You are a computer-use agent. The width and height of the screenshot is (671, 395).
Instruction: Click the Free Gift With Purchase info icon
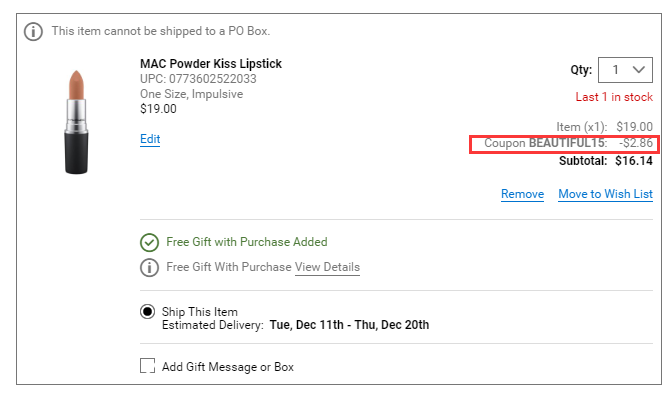coord(149,267)
